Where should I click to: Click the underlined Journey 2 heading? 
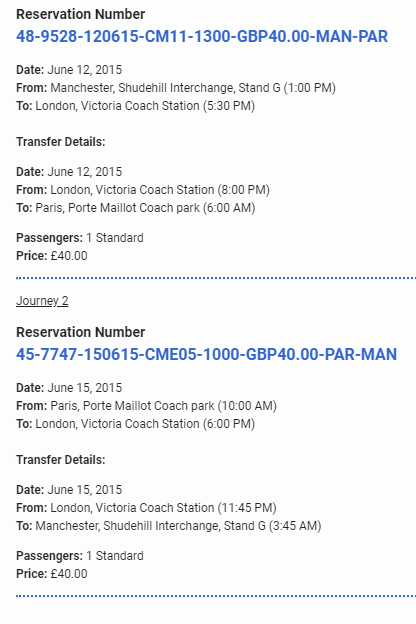[42, 301]
